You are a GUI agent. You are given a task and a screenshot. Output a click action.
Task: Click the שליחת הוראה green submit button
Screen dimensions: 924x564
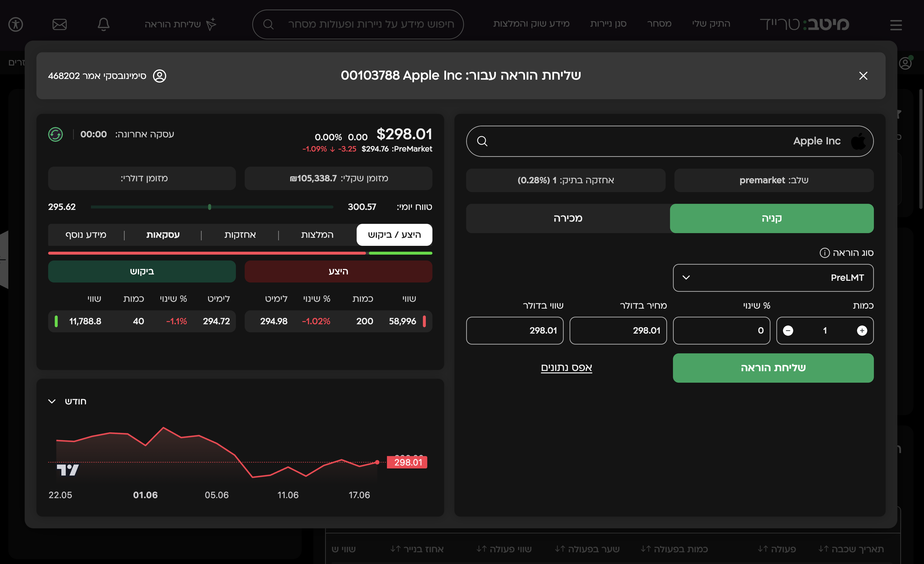[x=773, y=368]
